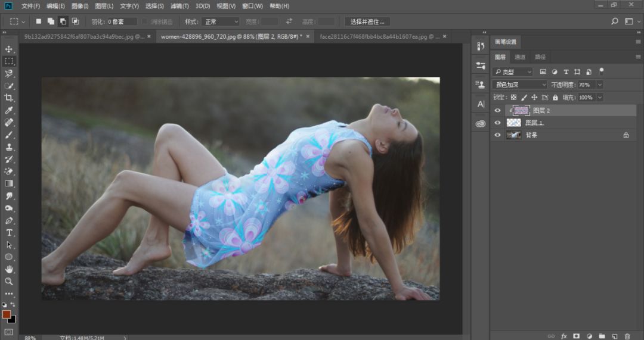Hide the 图层 2 layer

498,111
